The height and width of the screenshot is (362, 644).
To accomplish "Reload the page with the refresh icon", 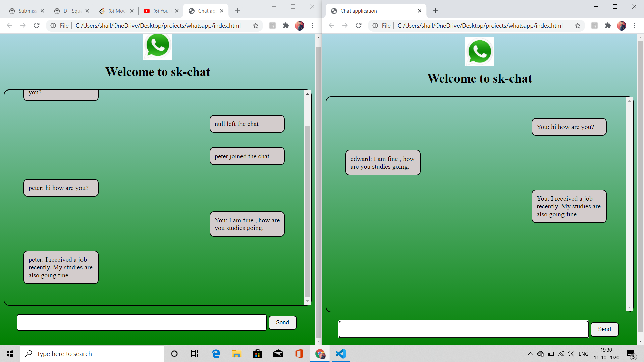I will (x=36, y=25).
